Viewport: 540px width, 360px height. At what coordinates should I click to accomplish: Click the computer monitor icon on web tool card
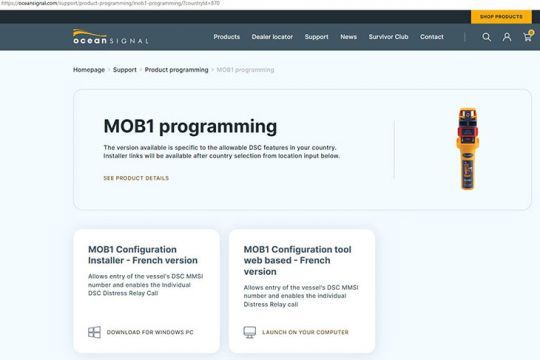coord(250,332)
